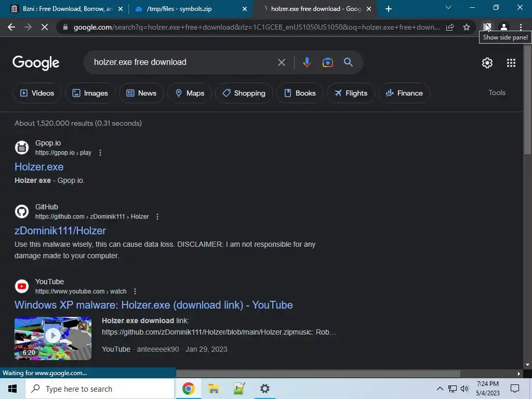The height and width of the screenshot is (399, 532).
Task: Bookmark this tab star icon
Action: coord(467,27)
